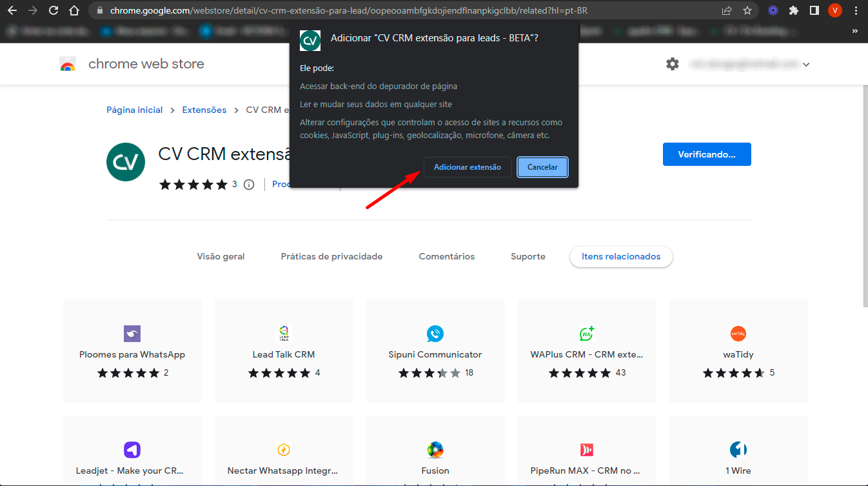
Task: Open the 1 Wire title text
Action: 738,471
